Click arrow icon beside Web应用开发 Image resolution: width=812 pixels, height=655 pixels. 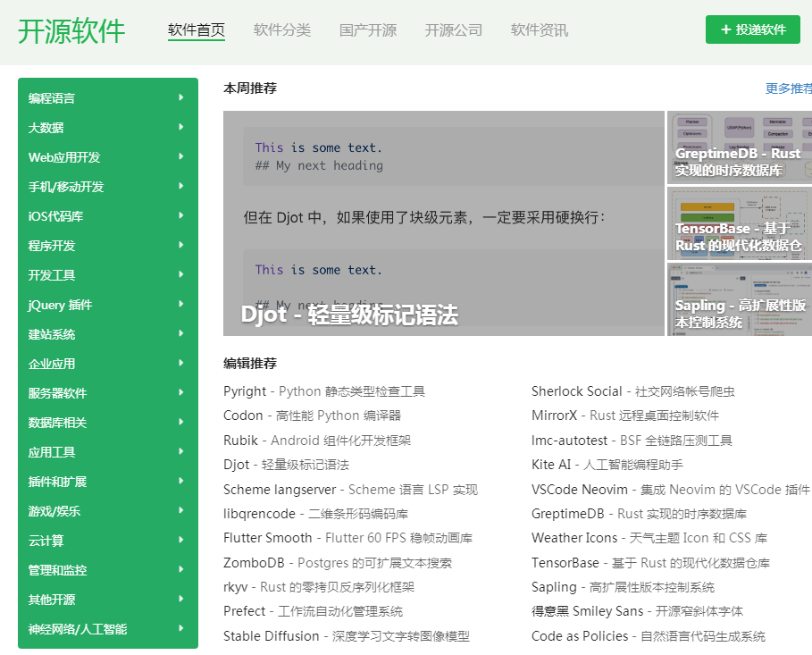click(181, 156)
